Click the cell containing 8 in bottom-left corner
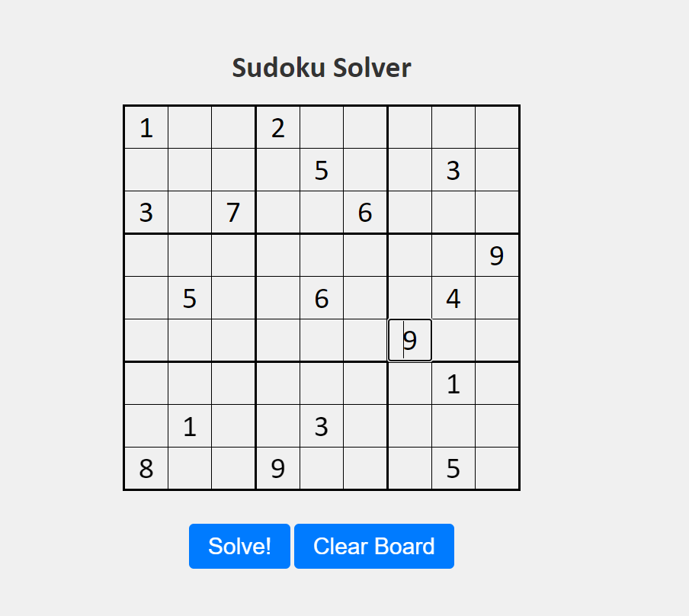The height and width of the screenshot is (616, 689). (146, 469)
